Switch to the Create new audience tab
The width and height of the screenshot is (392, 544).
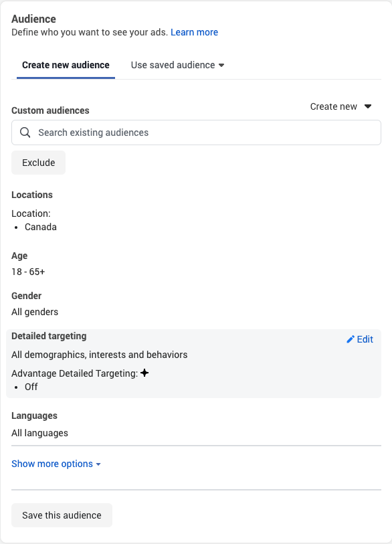pos(66,65)
